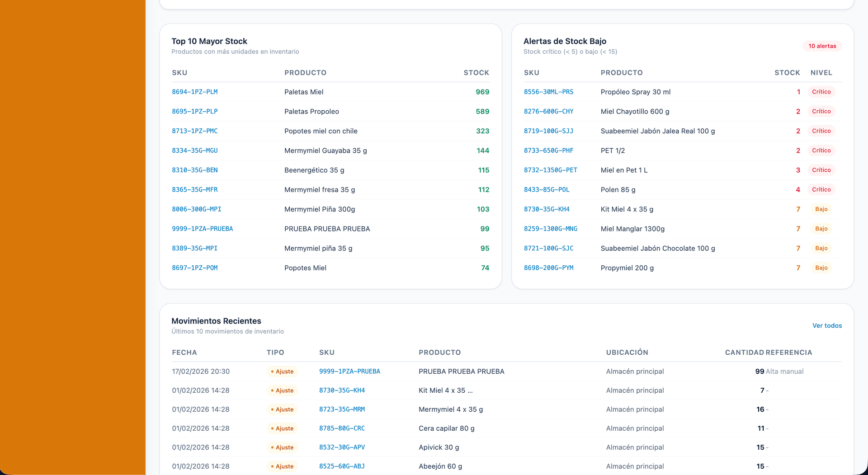Select SKU 8433-85G-POL Polen
The width and height of the screenshot is (868, 475).
pos(547,190)
